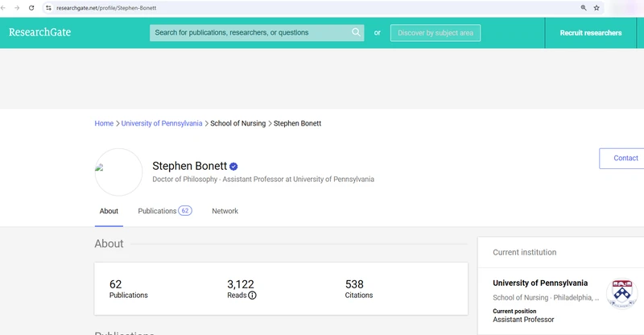Screen dimensions: 644x335
Task: Click the University of Pennsylvania shield logo
Action: 621,293
